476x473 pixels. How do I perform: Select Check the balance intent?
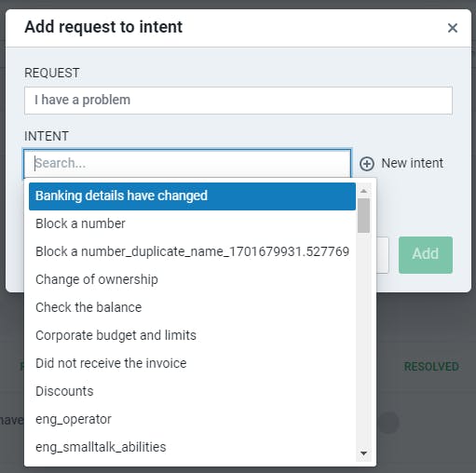[192, 307]
